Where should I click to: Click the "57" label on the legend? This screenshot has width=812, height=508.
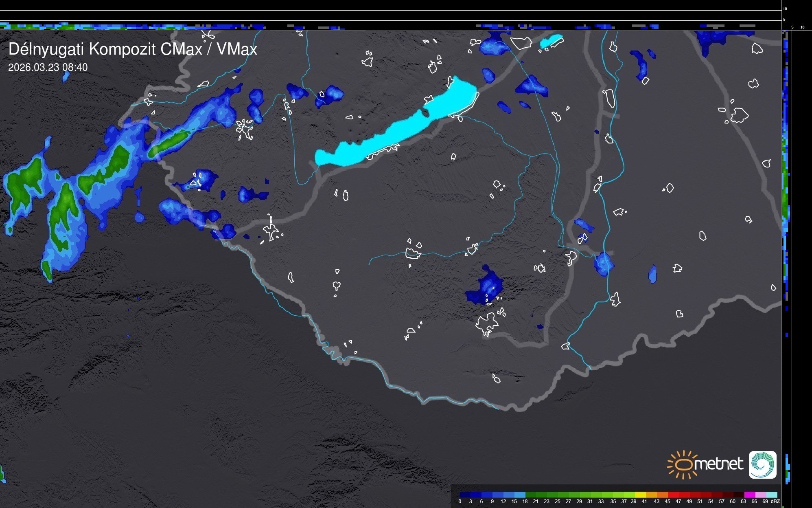click(x=722, y=501)
